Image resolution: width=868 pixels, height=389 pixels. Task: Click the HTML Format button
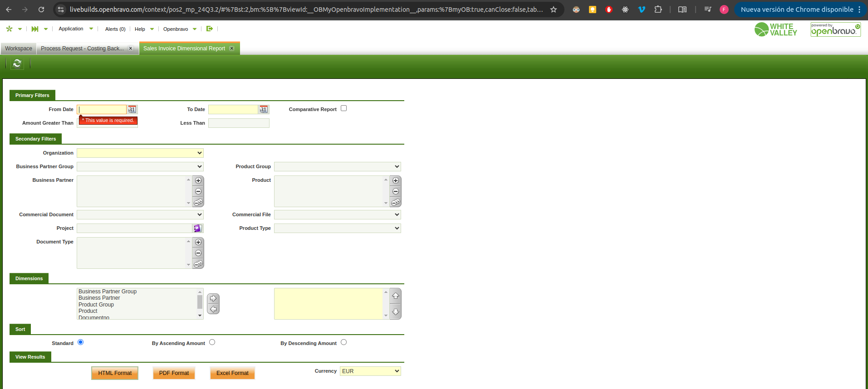[115, 373]
